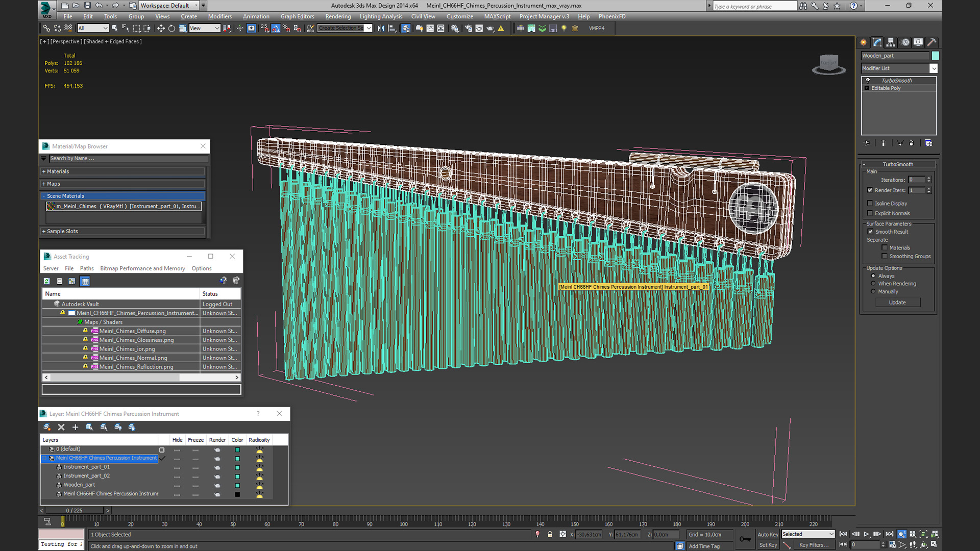Select the When Rendering update option
980x551 pixels.
pyautogui.click(x=873, y=284)
